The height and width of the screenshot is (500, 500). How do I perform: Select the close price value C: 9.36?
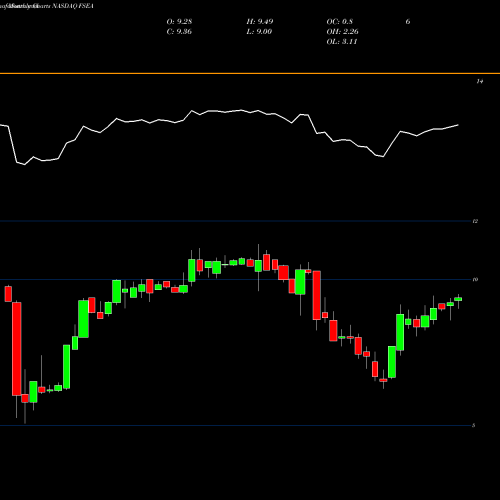pos(179,32)
